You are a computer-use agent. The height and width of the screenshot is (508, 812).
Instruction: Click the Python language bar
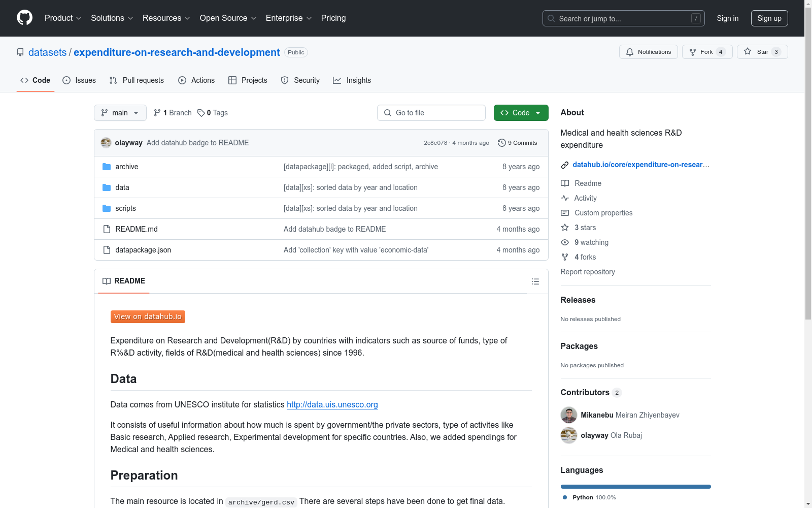click(x=636, y=487)
